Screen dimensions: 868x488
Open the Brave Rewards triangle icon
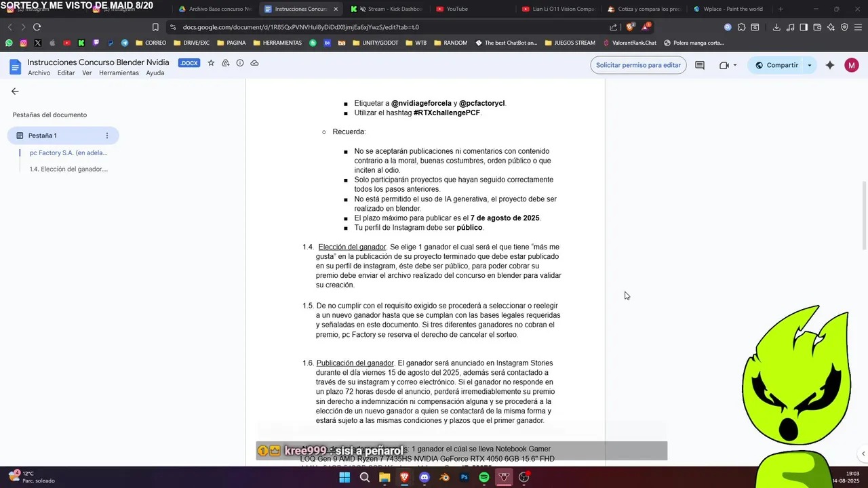[x=646, y=27]
